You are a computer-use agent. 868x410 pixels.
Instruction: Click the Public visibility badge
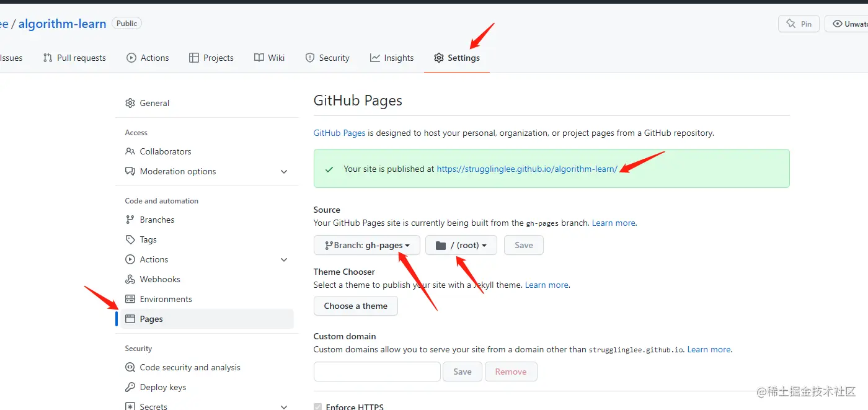(x=126, y=23)
